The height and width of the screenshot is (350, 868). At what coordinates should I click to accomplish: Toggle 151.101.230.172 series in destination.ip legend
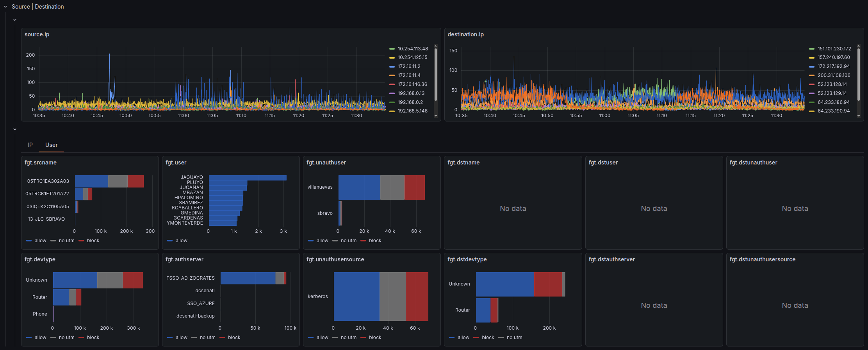[x=834, y=49]
